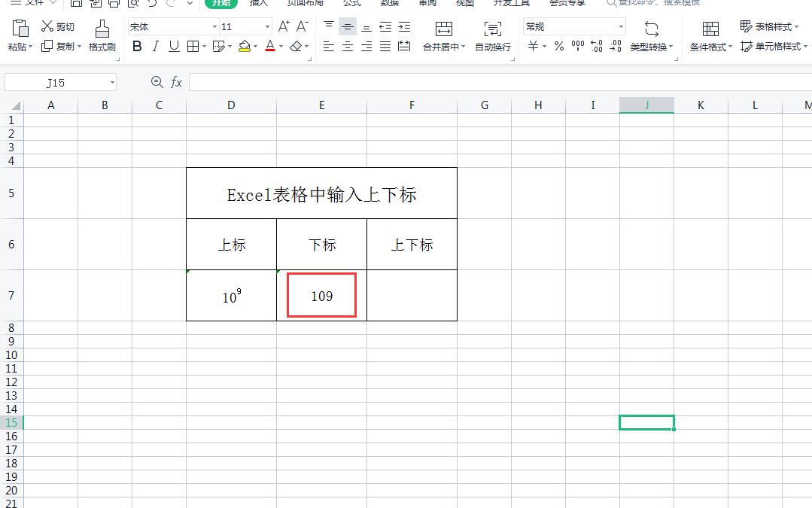Toggle Italic formatting

click(155, 47)
